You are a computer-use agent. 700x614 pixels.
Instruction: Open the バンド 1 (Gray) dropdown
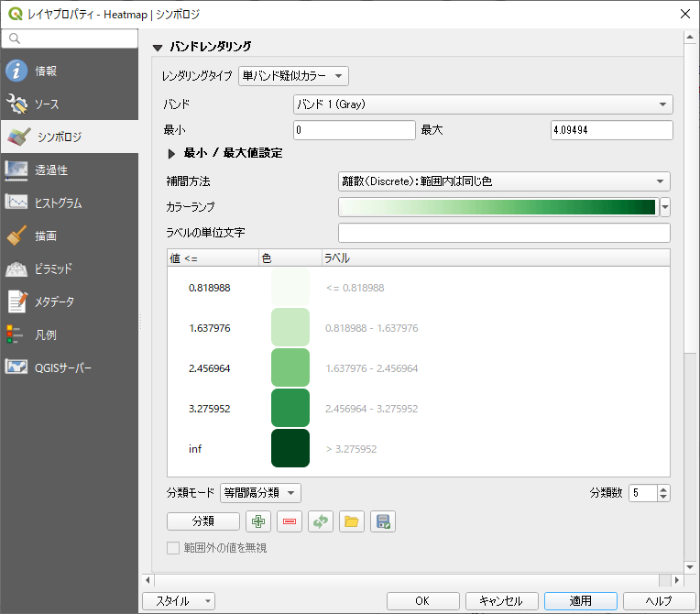pyautogui.click(x=483, y=104)
